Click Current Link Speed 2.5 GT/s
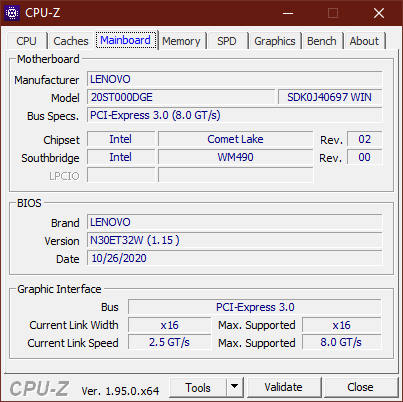This screenshot has width=403, height=402. point(170,342)
